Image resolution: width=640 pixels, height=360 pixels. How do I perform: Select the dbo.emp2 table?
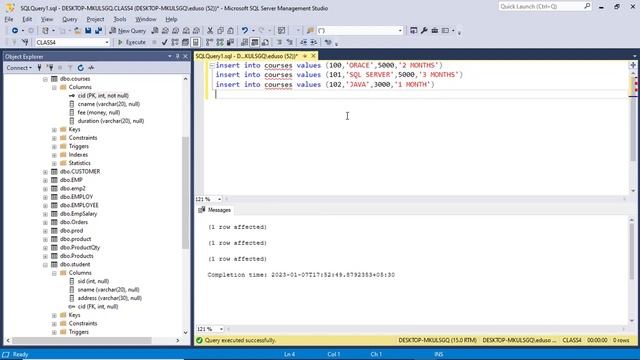pos(73,189)
